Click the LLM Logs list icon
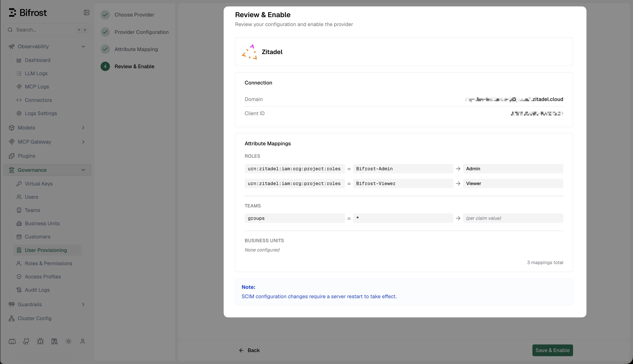The image size is (633, 364). point(19,73)
